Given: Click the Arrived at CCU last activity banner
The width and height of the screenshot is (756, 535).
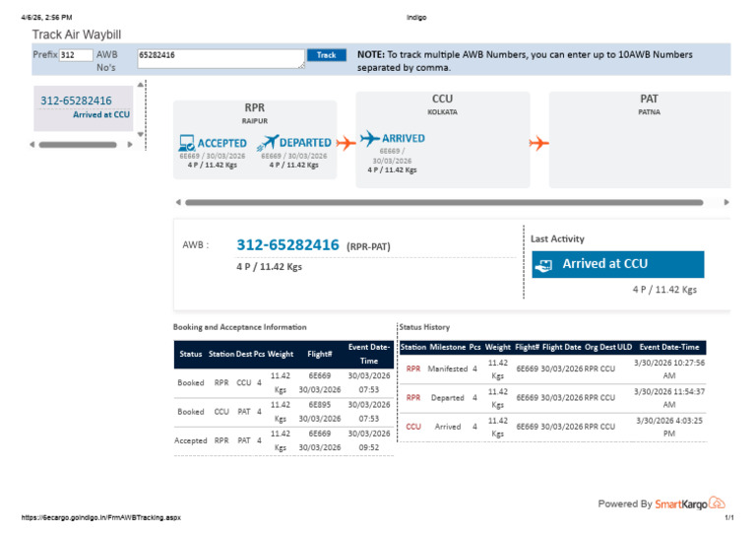Looking at the screenshot, I should 617,264.
